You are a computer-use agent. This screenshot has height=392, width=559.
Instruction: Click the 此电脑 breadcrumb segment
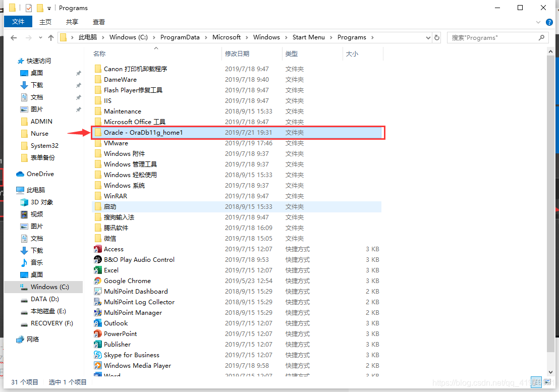tap(88, 37)
